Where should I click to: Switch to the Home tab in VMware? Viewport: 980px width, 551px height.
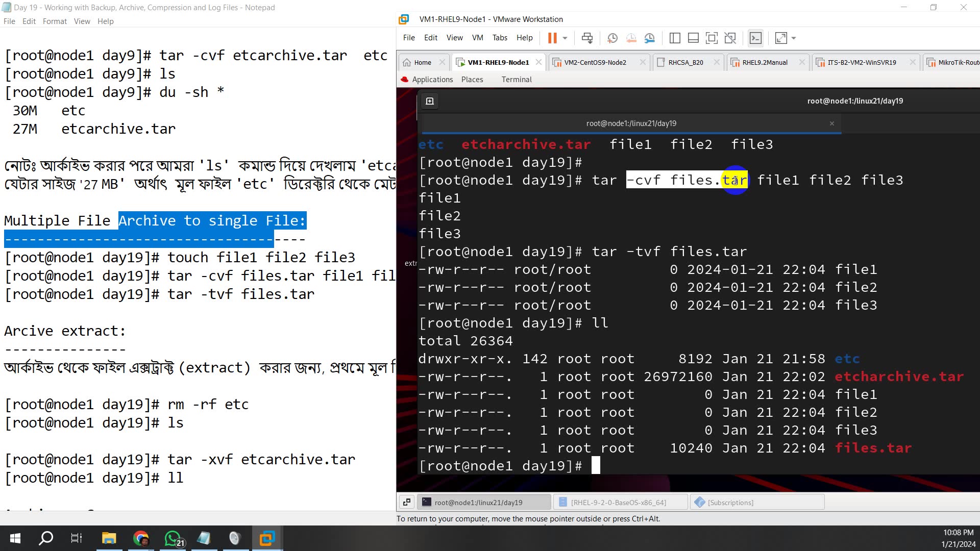[423, 62]
